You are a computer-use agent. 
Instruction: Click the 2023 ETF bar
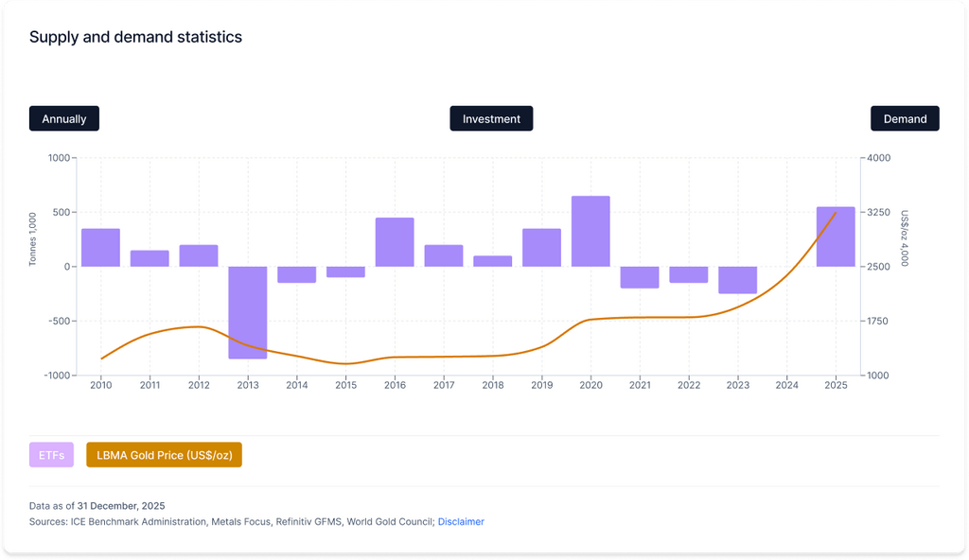coord(737,280)
